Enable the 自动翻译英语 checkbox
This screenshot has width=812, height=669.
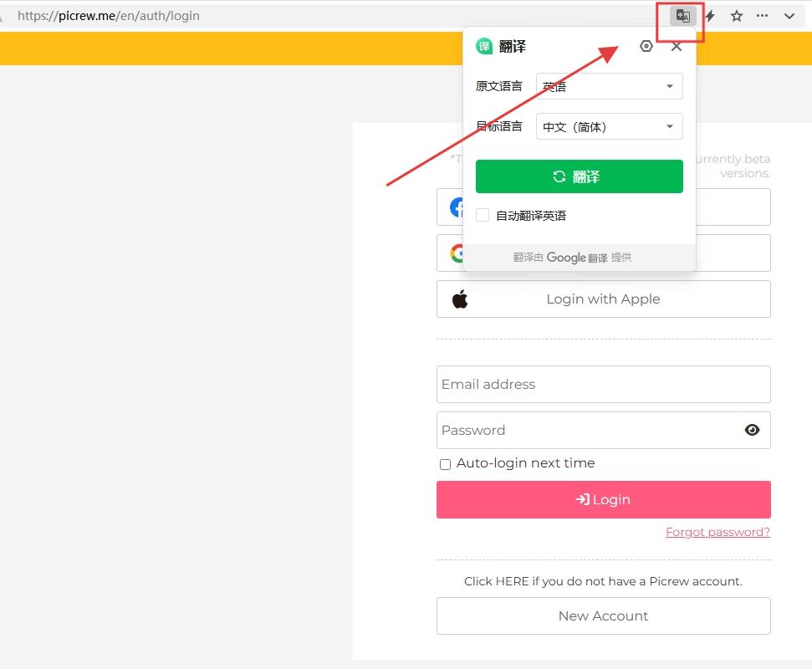483,216
